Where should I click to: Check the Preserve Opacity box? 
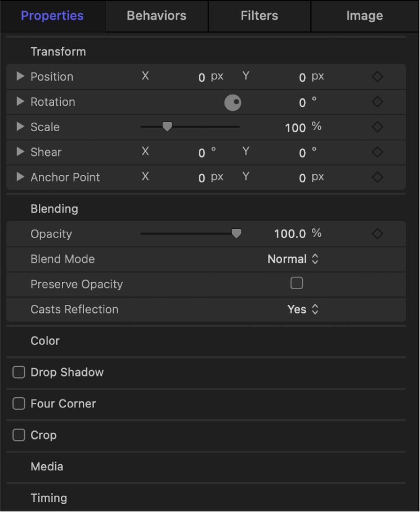pyautogui.click(x=297, y=283)
